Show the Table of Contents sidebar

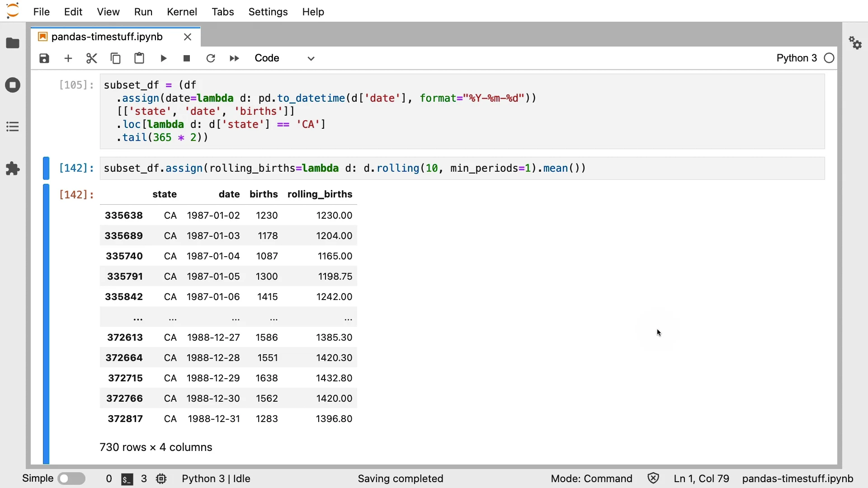(13, 127)
